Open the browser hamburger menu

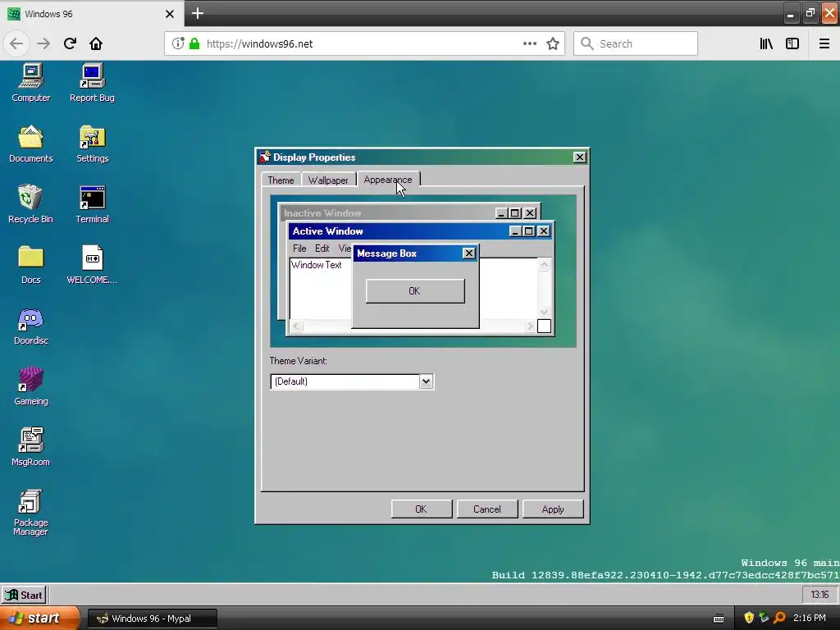point(824,43)
